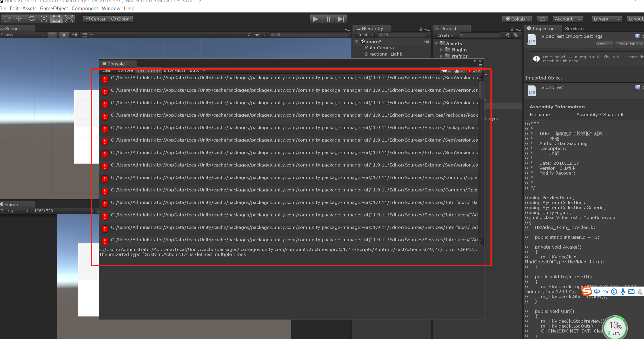
Task: Open the Assets menu
Action: 29,8
